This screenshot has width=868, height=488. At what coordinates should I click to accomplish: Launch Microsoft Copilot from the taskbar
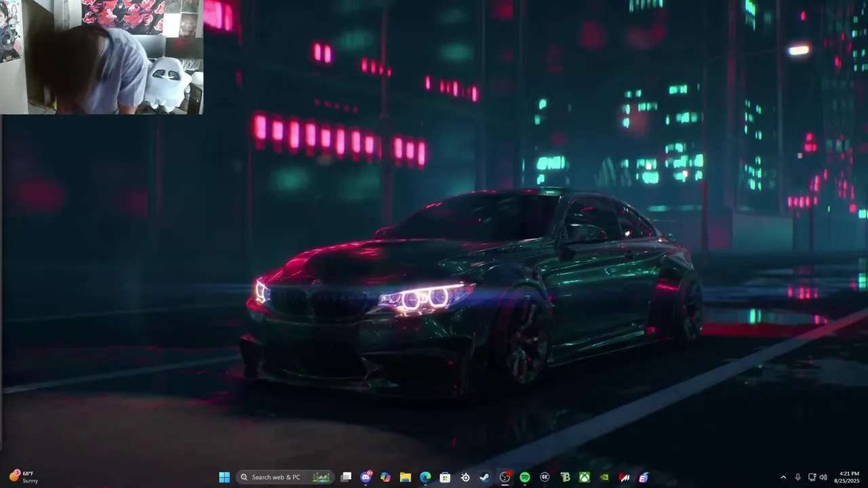click(x=386, y=477)
